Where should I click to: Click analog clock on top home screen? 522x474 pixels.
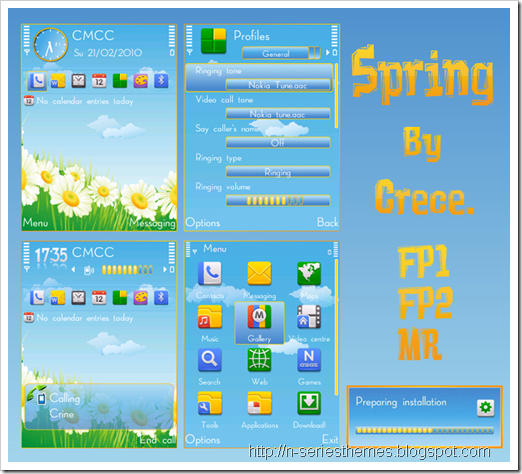pyautogui.click(x=50, y=45)
